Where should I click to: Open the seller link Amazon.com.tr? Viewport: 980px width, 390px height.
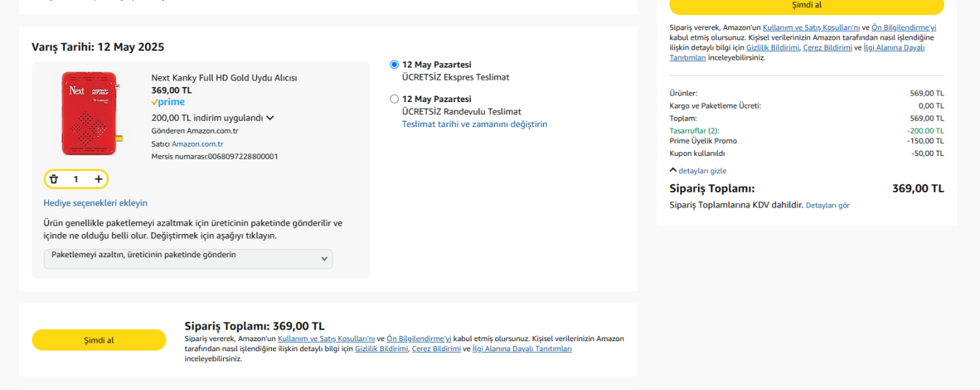point(197,144)
